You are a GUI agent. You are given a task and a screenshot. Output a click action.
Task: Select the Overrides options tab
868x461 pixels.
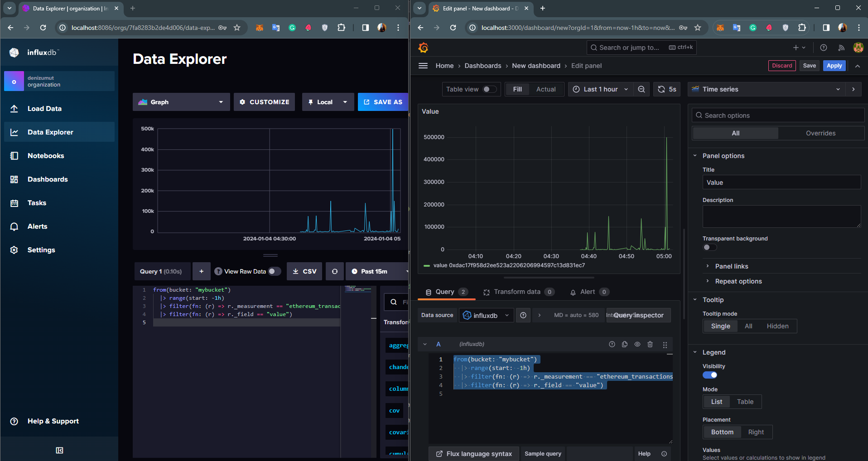tap(820, 133)
